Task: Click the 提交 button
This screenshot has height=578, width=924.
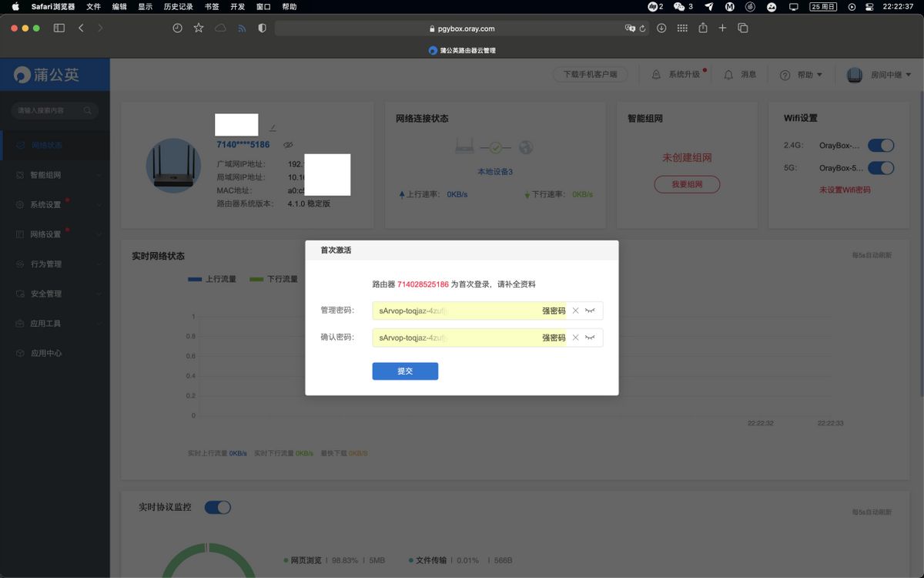Action: 405,371
